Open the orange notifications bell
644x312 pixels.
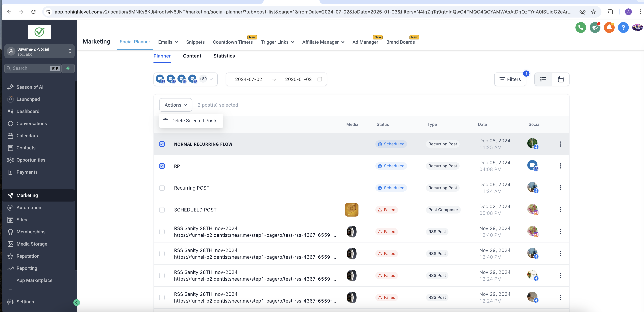point(609,28)
